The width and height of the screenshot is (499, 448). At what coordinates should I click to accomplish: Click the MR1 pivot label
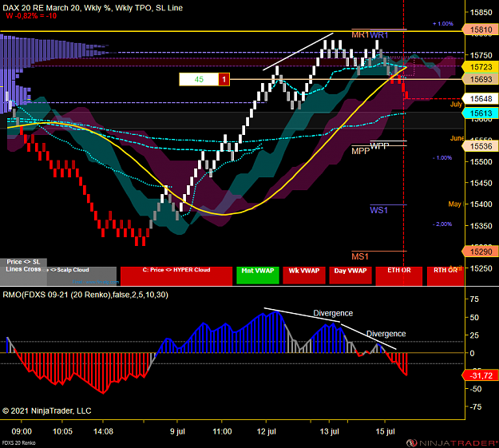[x=360, y=34]
